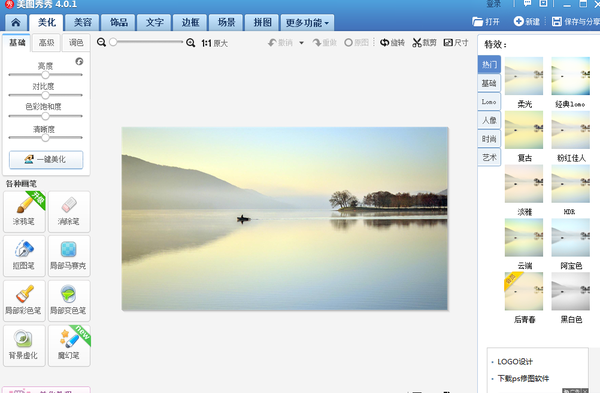Apply the 云端 cloud effect
The height and width of the screenshot is (393, 600).
click(524, 237)
